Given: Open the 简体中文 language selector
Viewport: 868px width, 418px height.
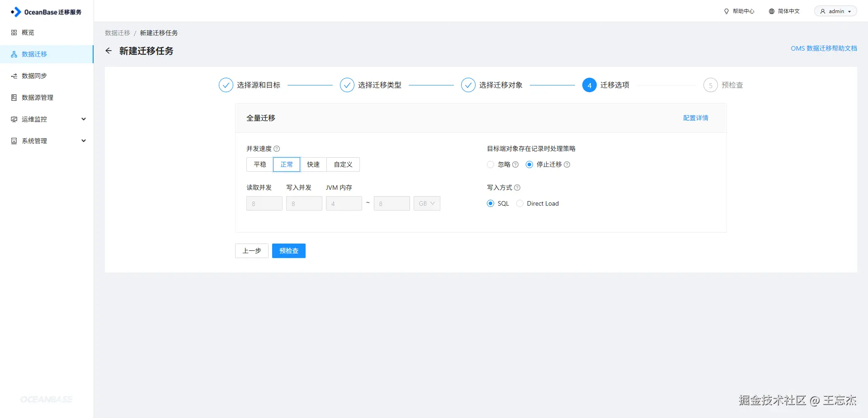Looking at the screenshot, I should click(x=784, y=11).
